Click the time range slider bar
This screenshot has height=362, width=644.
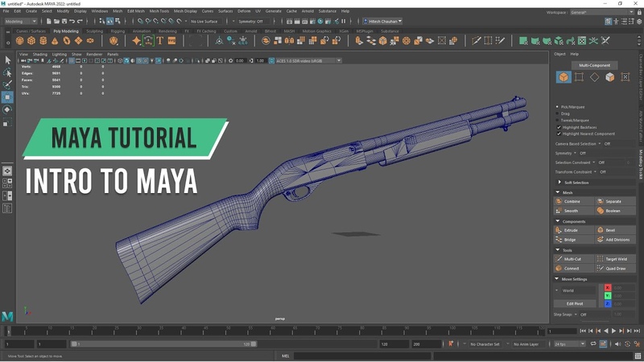click(163, 344)
